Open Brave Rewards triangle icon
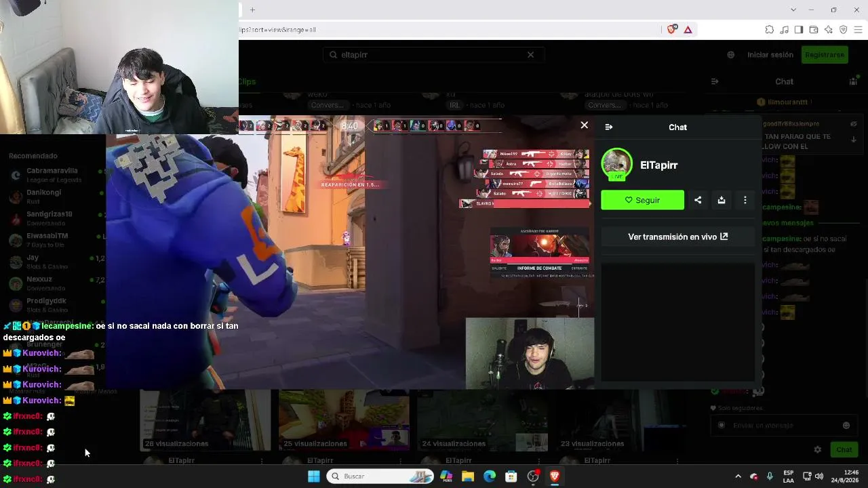This screenshot has height=488, width=868. [x=688, y=30]
